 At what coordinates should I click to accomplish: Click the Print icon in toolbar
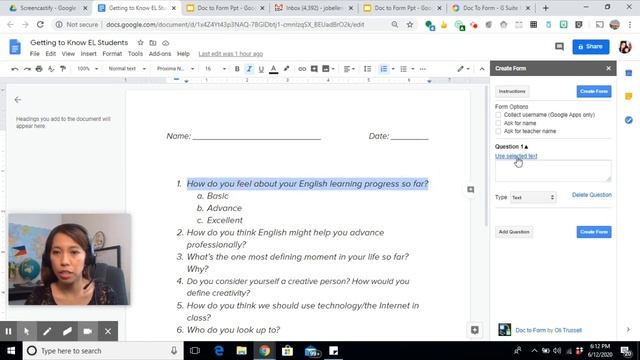point(39,69)
